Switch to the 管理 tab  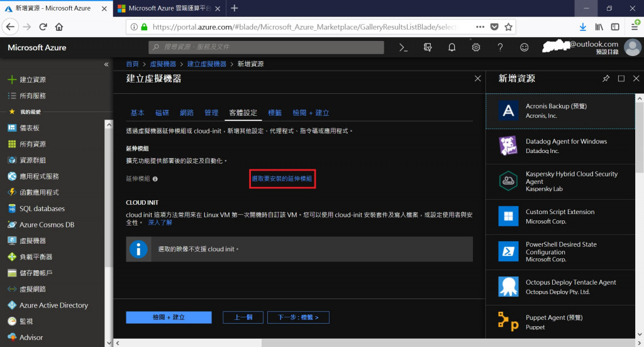[211, 113]
